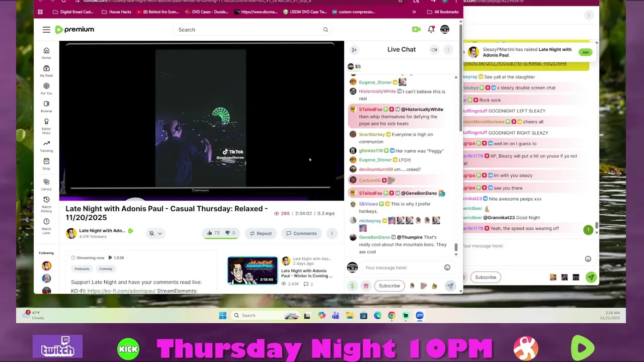The image size is (644, 362).
Task: Open the Winter Is Coming video thumbnail
Action: [x=253, y=270]
